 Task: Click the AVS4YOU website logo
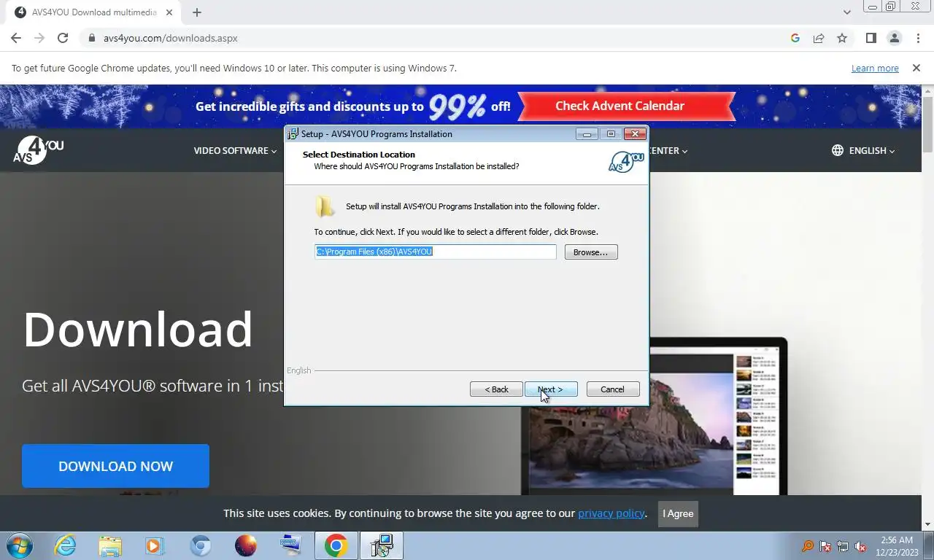click(38, 149)
